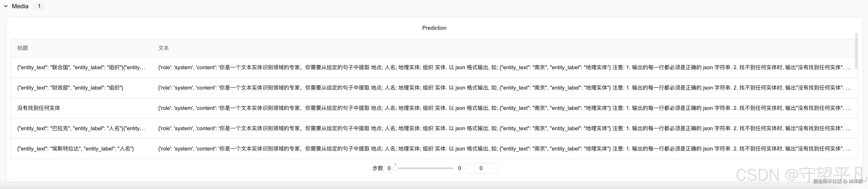This screenshot has width=868, height=189.
Task: Open the text cell in the 巴拉克 row
Action: pos(504,128)
